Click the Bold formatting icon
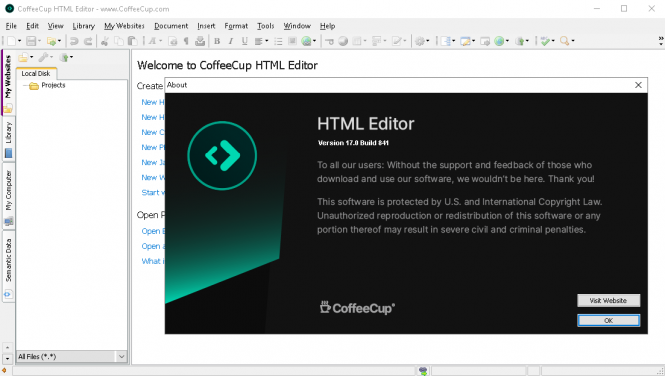Image resolution: width=665 pixels, height=376 pixels. (217, 41)
